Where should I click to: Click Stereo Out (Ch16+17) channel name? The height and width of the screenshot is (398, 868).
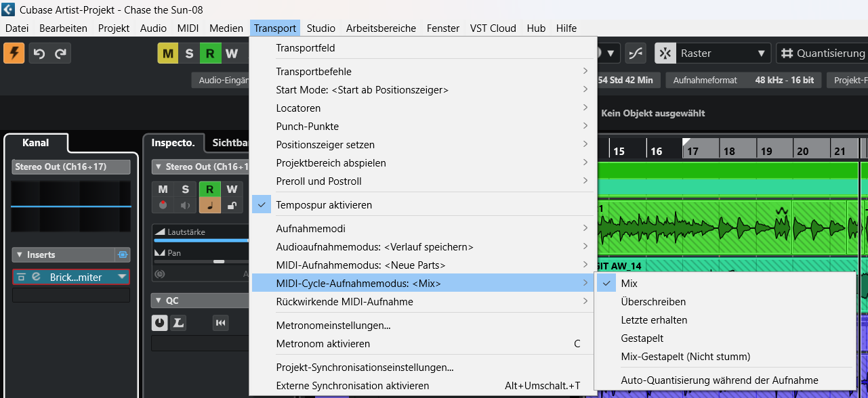pos(71,167)
